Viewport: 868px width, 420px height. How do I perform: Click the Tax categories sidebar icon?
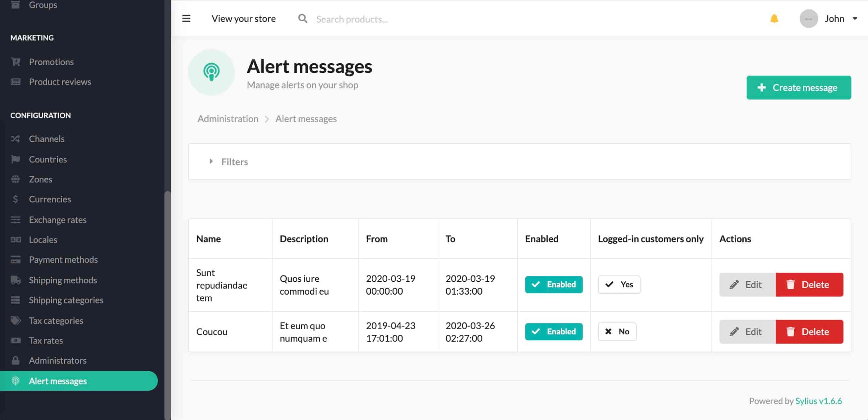[x=15, y=320]
